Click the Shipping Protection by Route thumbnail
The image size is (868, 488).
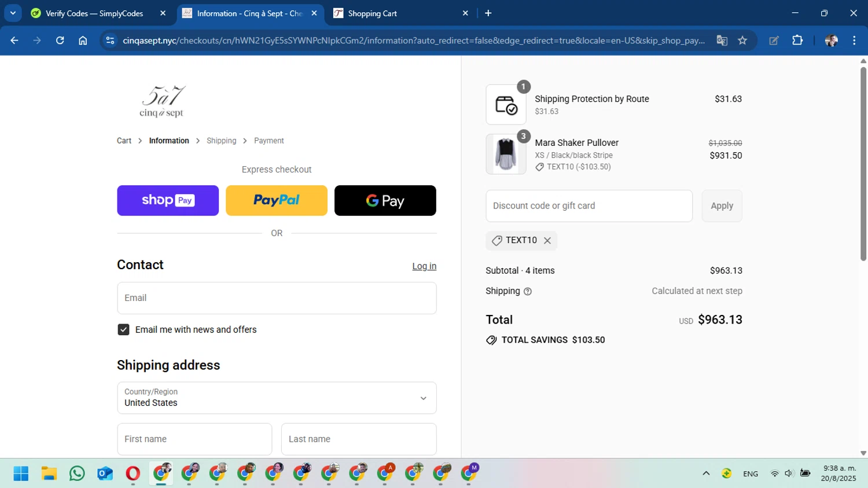pyautogui.click(x=506, y=105)
